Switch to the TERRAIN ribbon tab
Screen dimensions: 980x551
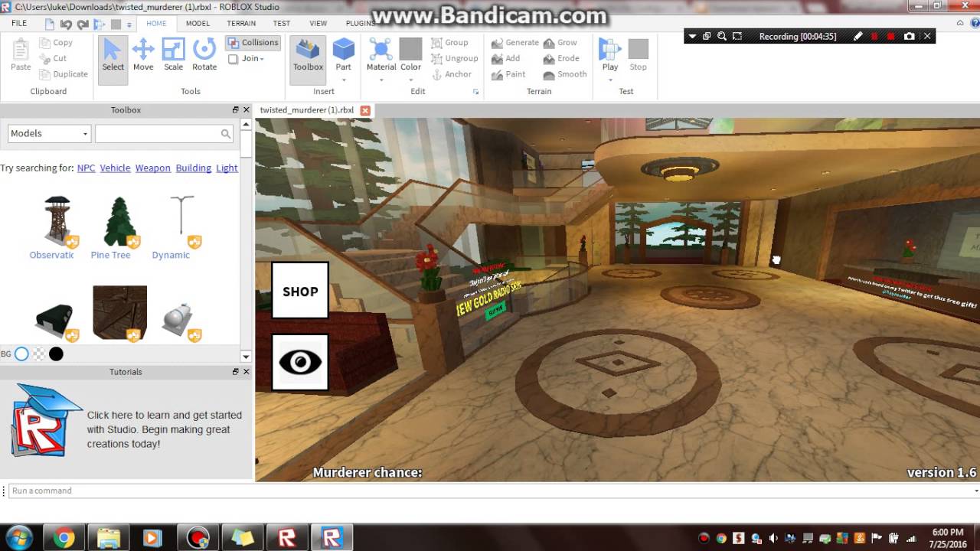coord(241,24)
